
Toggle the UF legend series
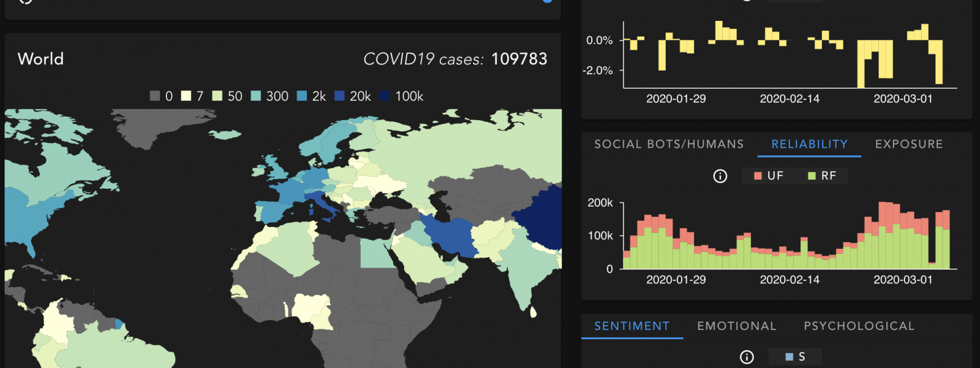click(769, 176)
